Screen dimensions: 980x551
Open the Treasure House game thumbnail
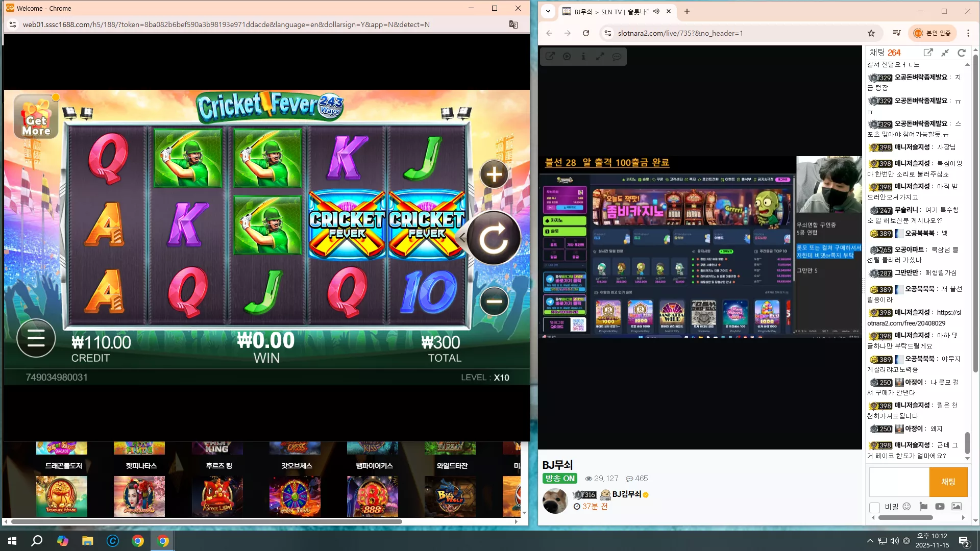tap(62, 496)
